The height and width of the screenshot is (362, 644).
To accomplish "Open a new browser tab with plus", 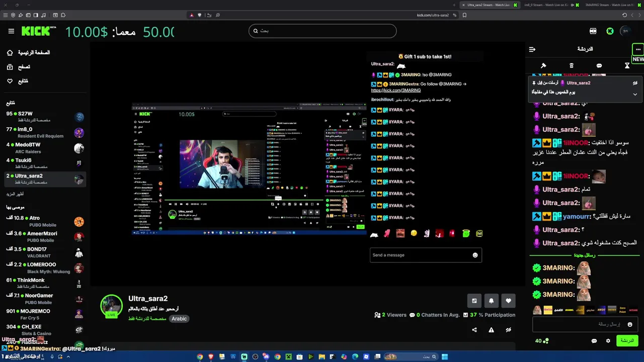I will 454,5.
